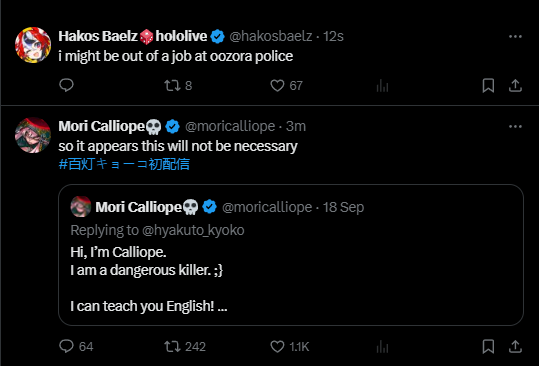The width and height of the screenshot is (539, 366).
Task: Share Hakos Baelz's tweet
Action: click(x=515, y=85)
